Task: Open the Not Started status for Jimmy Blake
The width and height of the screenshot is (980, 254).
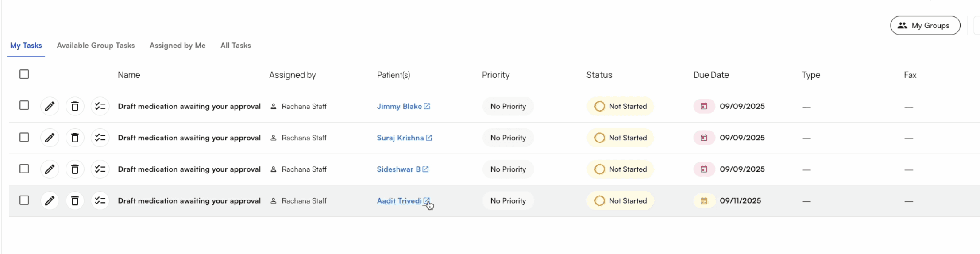Action: (620, 106)
